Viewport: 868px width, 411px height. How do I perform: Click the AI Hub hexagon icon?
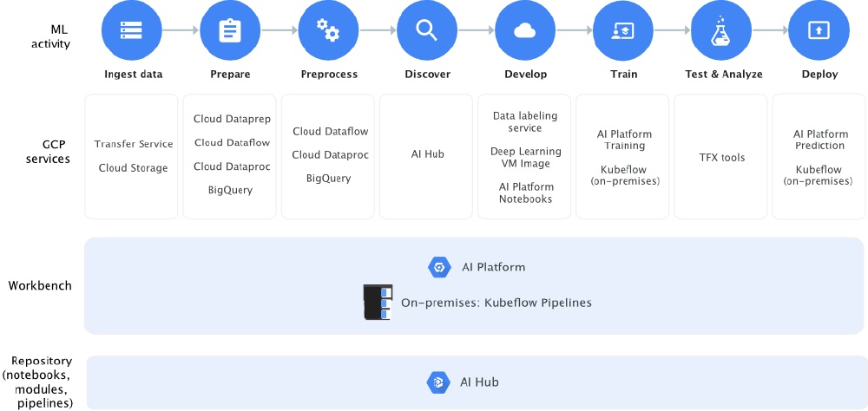click(x=438, y=382)
